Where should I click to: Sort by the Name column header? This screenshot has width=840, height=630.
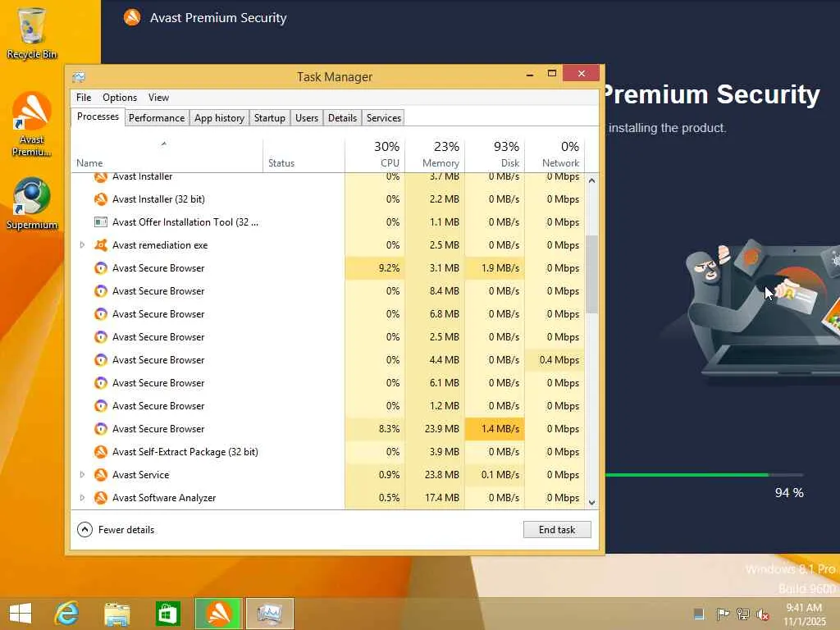point(167,153)
